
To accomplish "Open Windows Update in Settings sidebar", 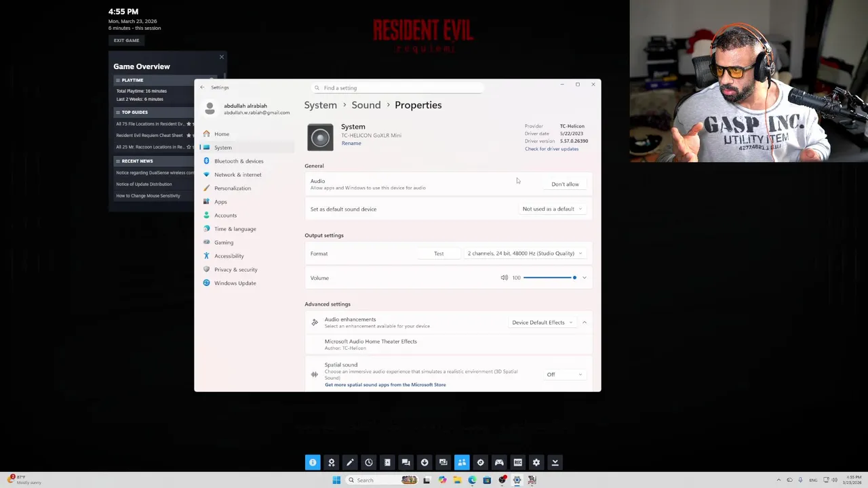I will [248, 283].
